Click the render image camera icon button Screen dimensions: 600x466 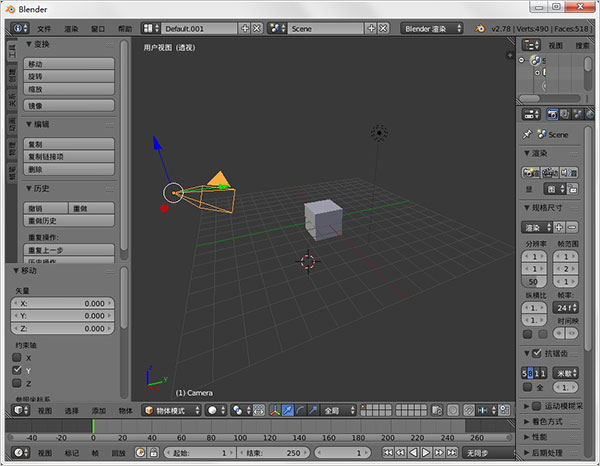click(529, 172)
